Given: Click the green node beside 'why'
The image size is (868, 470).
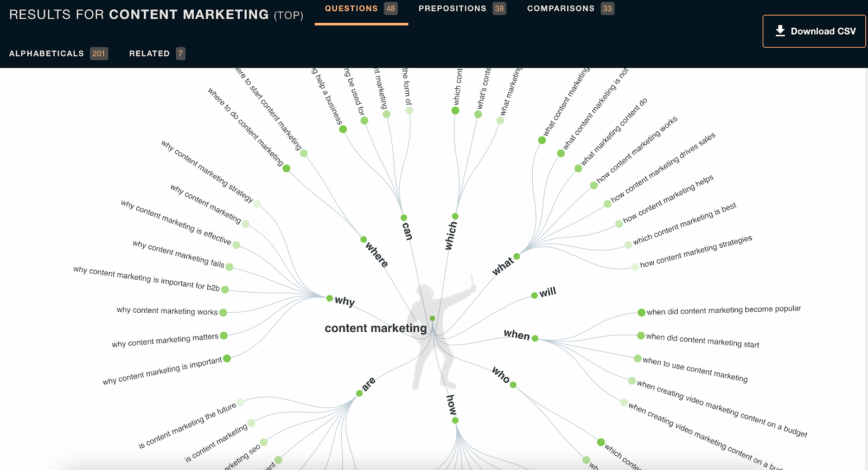Looking at the screenshot, I should point(329,298).
